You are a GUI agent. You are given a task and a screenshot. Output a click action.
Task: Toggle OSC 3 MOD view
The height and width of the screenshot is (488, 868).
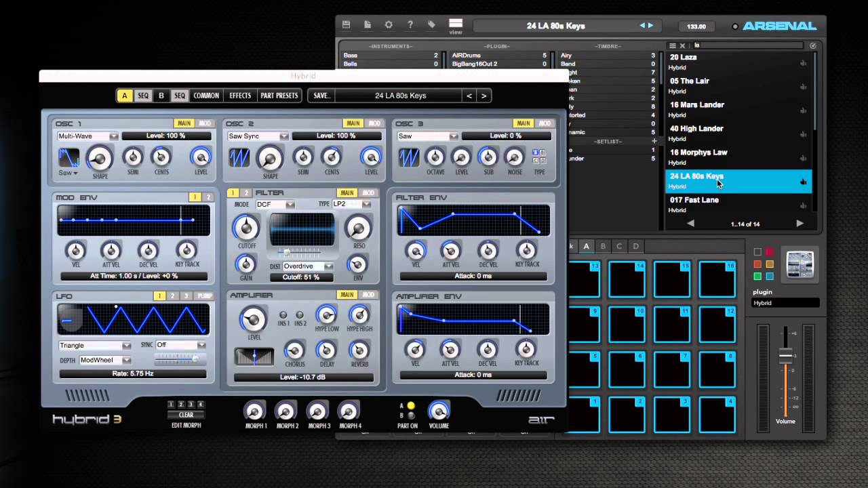(545, 123)
